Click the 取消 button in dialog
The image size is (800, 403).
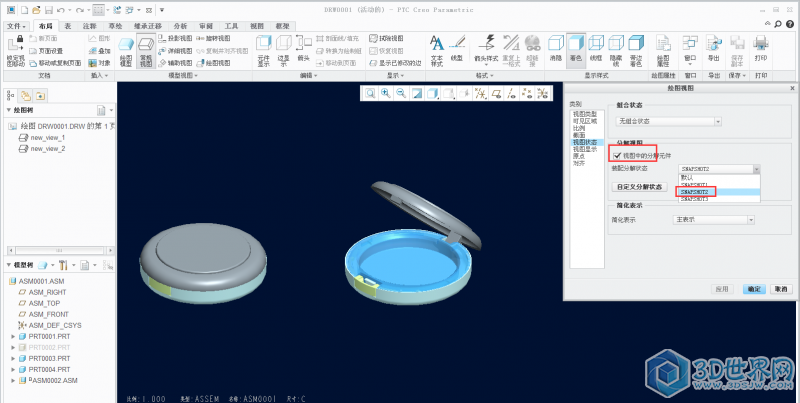[781, 289]
